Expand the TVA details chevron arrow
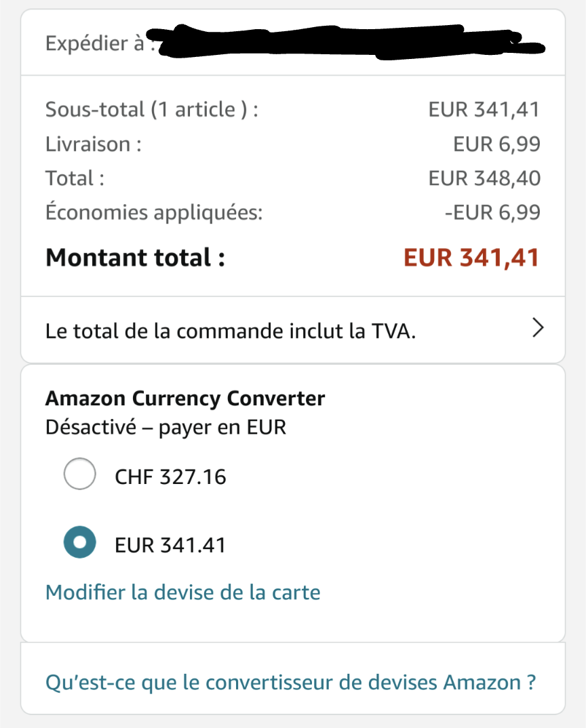Screen dimensions: 586x728 tap(539, 329)
